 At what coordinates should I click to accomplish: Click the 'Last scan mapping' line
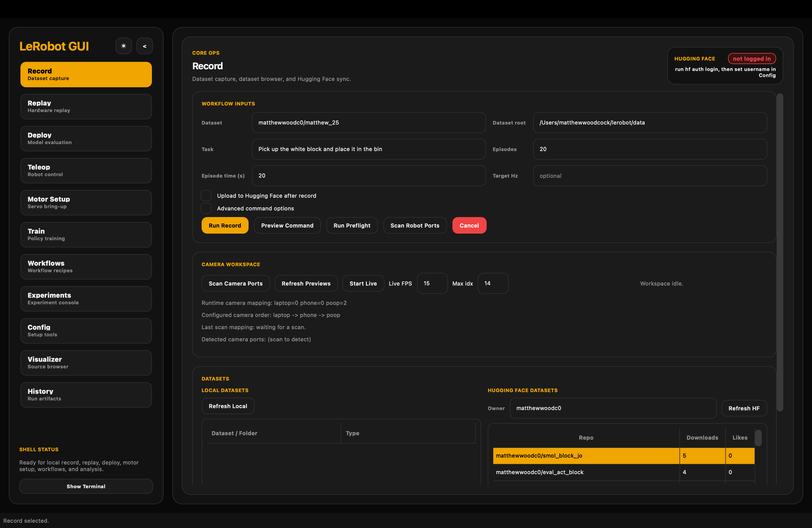254,328
